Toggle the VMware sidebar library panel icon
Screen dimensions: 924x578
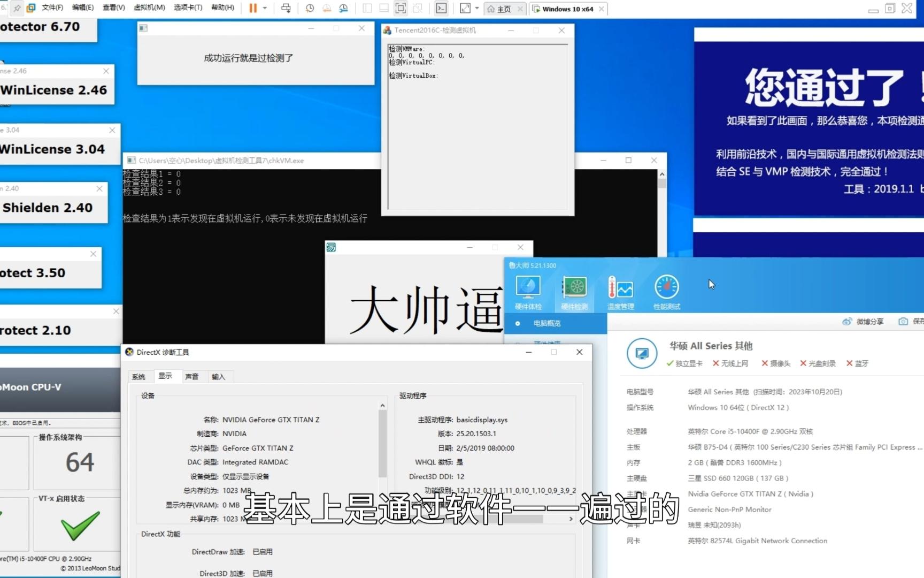[x=367, y=8]
